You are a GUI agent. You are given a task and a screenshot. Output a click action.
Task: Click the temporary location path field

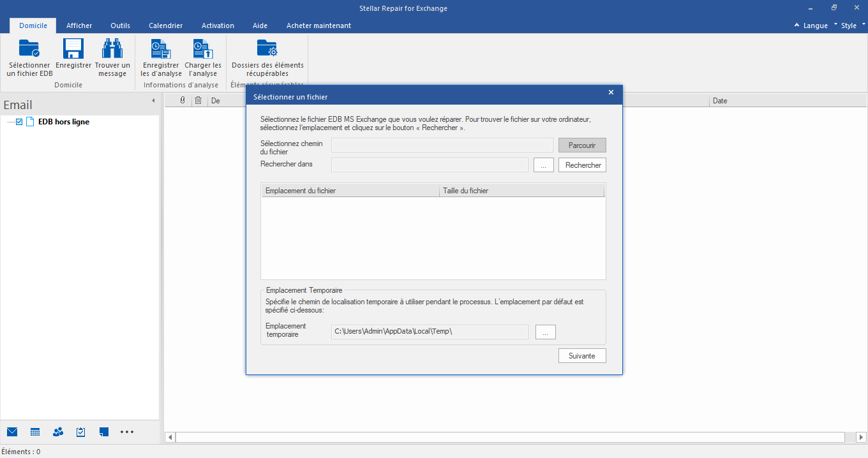pos(430,332)
